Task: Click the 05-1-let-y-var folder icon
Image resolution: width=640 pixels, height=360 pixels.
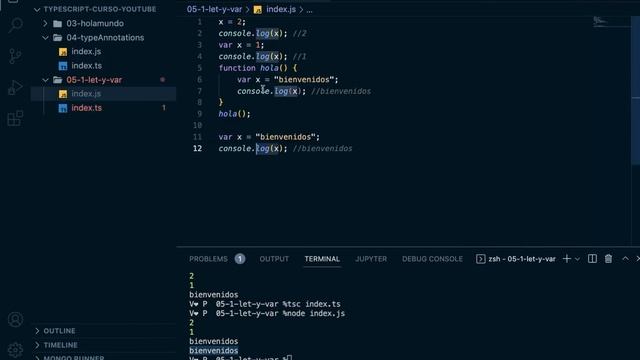Action: tap(58, 80)
